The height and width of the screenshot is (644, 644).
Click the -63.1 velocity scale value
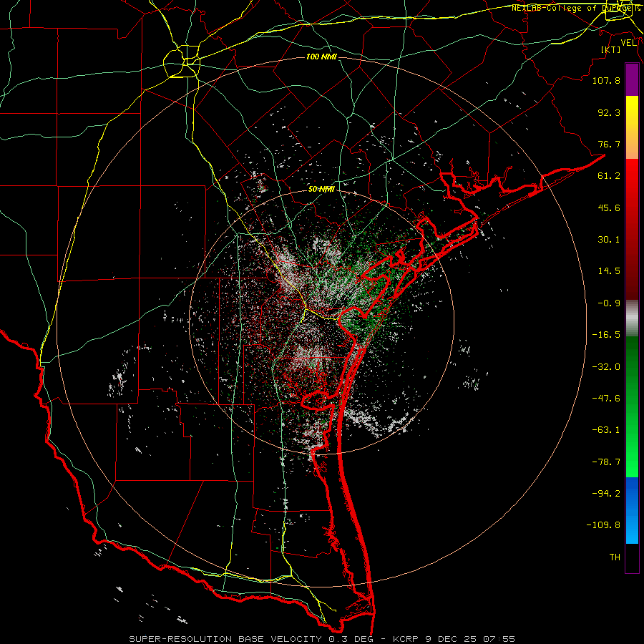pyautogui.click(x=606, y=430)
